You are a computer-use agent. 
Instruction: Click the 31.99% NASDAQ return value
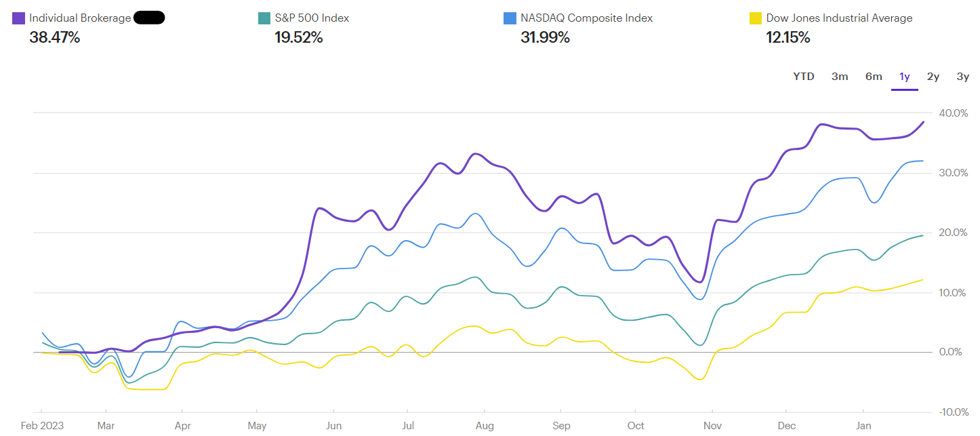click(545, 38)
